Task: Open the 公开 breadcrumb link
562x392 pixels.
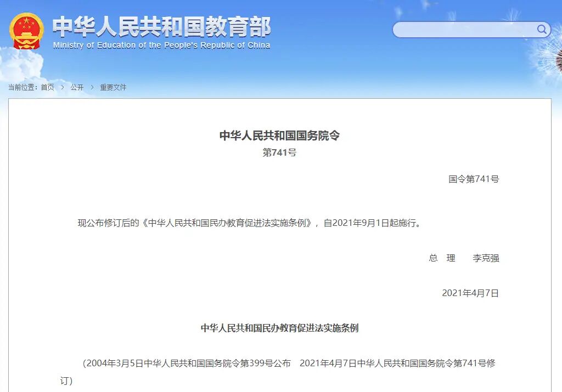Action: pyautogui.click(x=77, y=87)
